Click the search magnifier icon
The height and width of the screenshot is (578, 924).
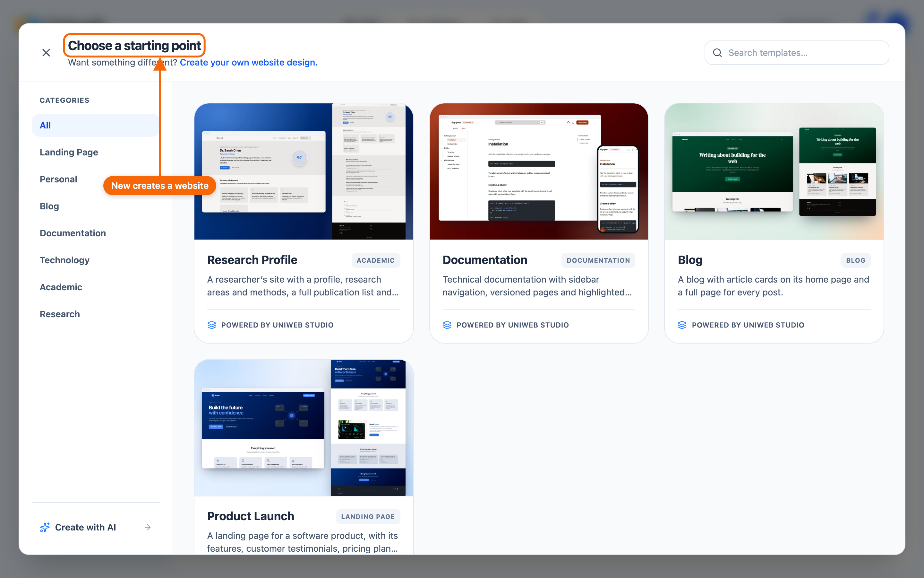pyautogui.click(x=717, y=53)
